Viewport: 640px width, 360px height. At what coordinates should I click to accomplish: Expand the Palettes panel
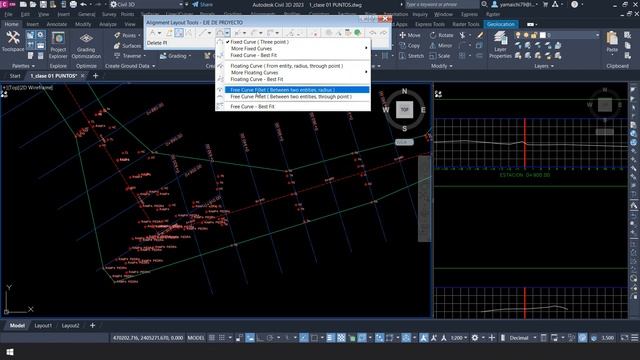[23, 66]
